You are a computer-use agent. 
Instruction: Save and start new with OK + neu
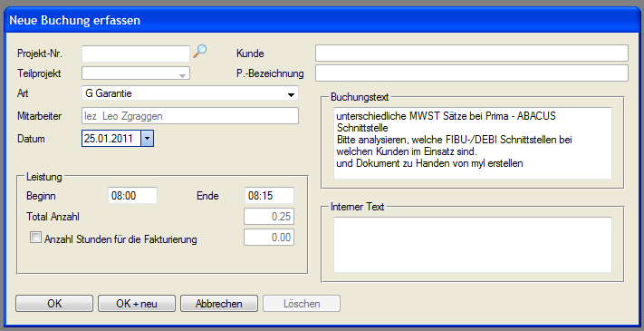point(137,304)
